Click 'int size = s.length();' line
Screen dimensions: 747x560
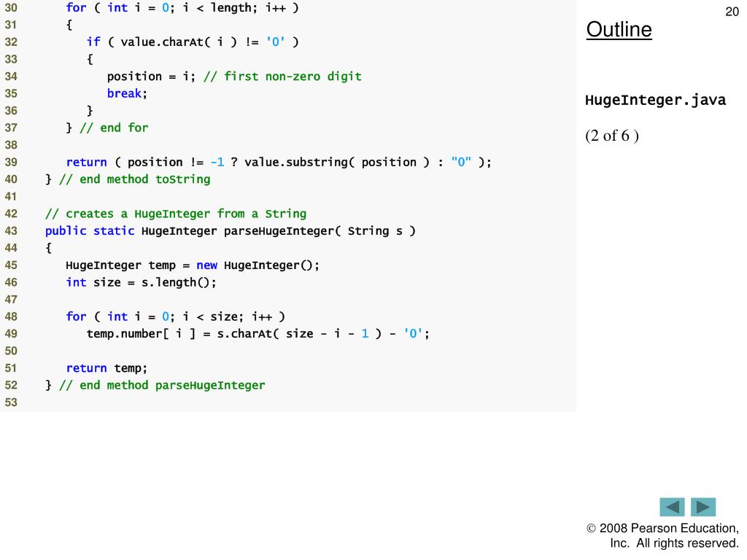pyautogui.click(x=141, y=282)
